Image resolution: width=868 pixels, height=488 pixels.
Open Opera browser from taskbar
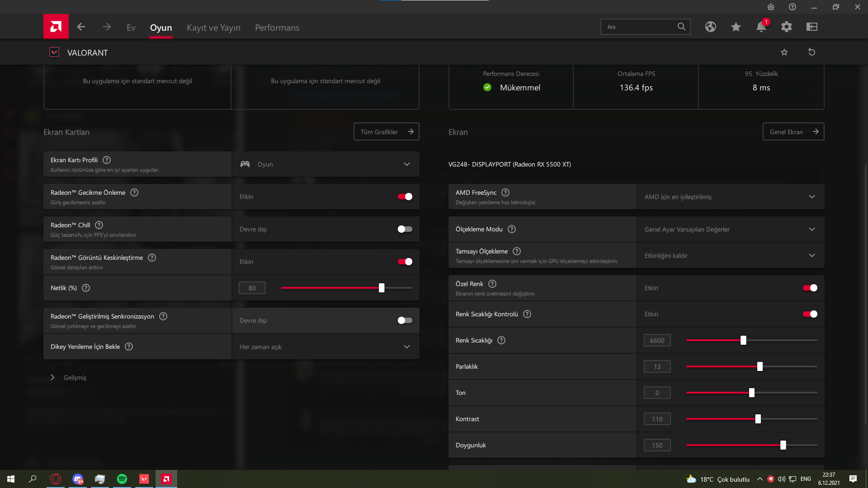click(56, 479)
